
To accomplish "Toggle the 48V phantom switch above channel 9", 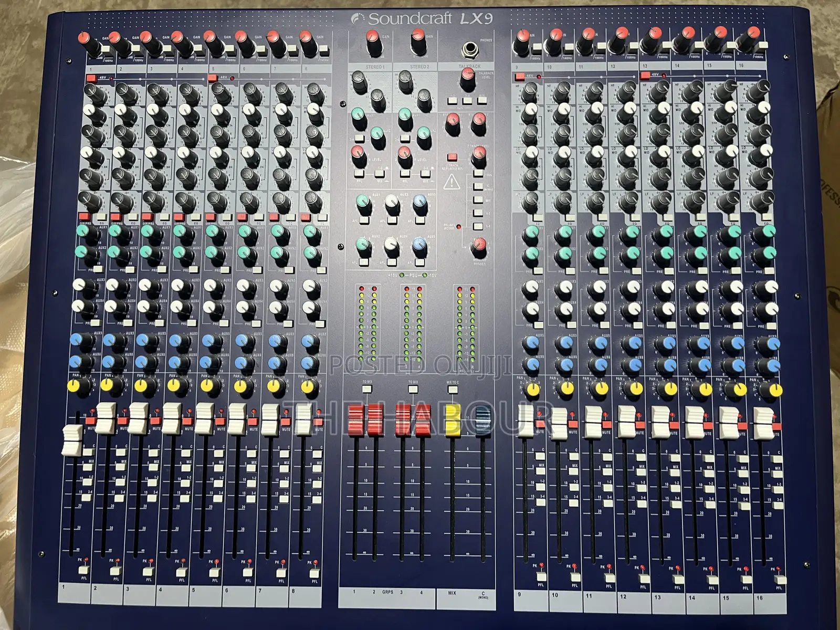I will click(x=520, y=77).
